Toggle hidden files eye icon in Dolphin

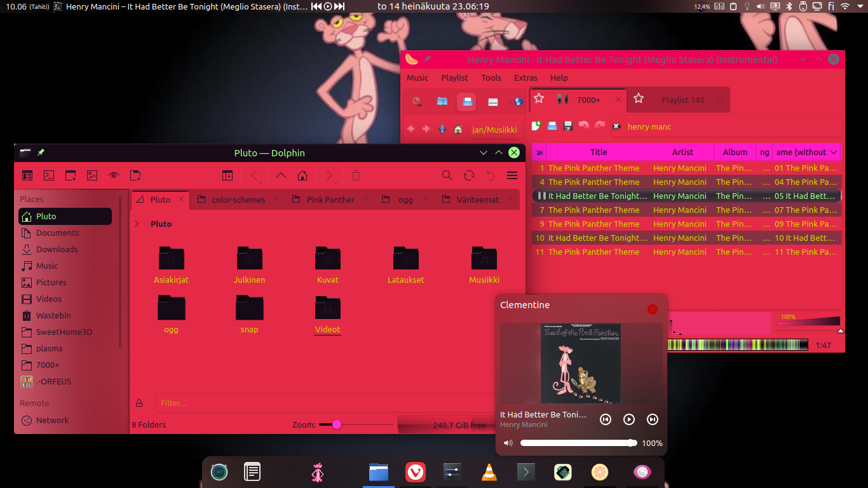click(114, 175)
